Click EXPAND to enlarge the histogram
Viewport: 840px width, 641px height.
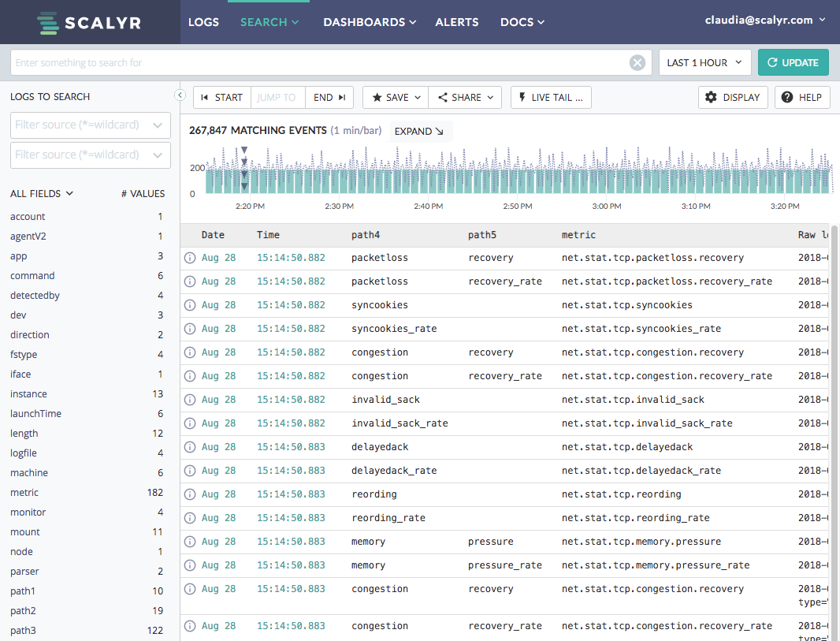(419, 132)
